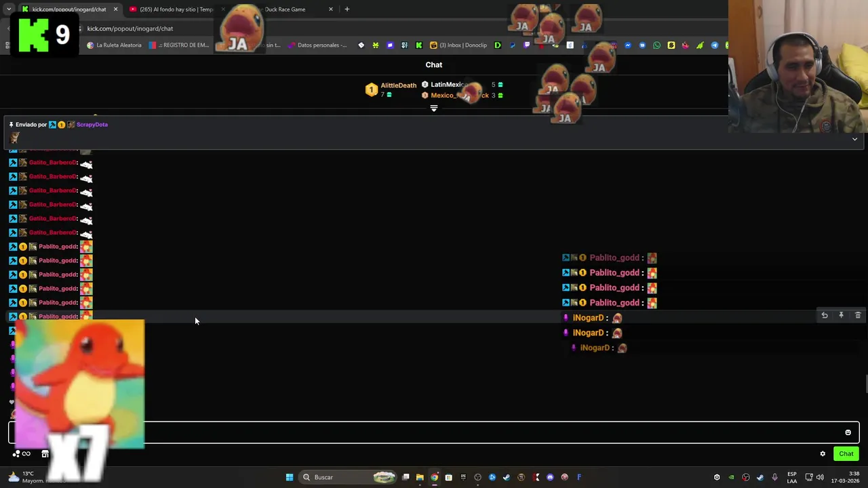Screen dimensions: 868x488
Task: Open the tab search dropdown in Chrome
Action: [8, 9]
